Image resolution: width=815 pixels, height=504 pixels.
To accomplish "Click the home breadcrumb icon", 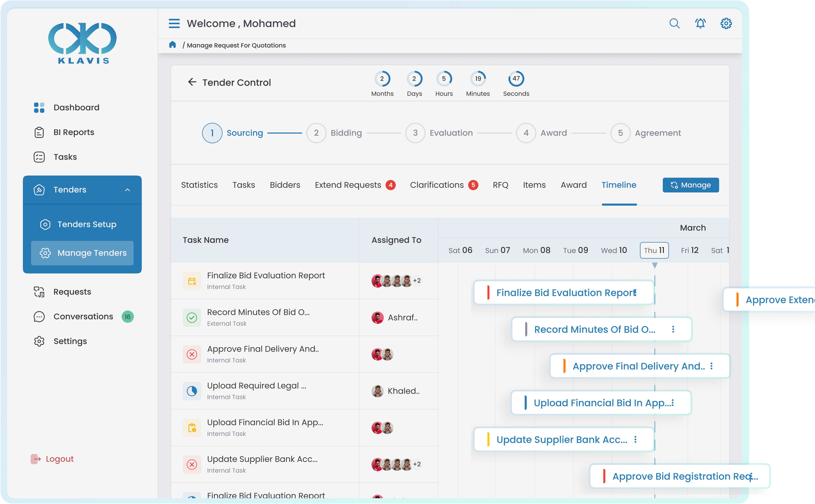I will point(172,45).
